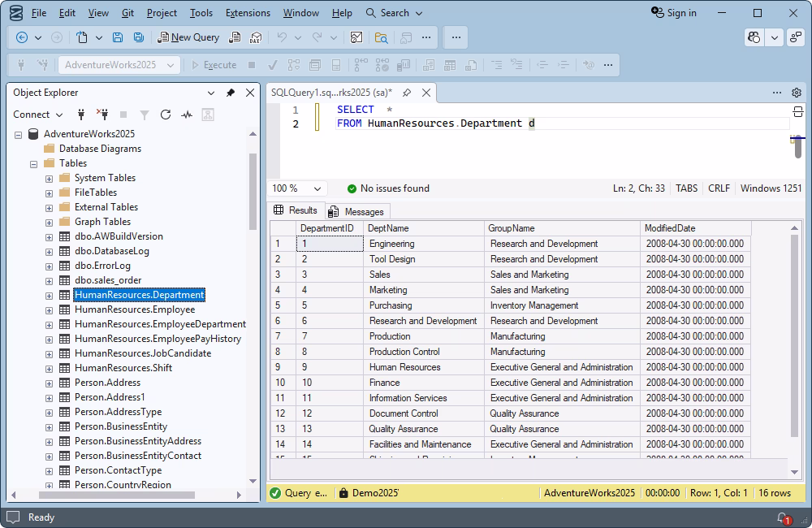Pin the Object Explorer panel
812x528 pixels.
[x=231, y=93]
